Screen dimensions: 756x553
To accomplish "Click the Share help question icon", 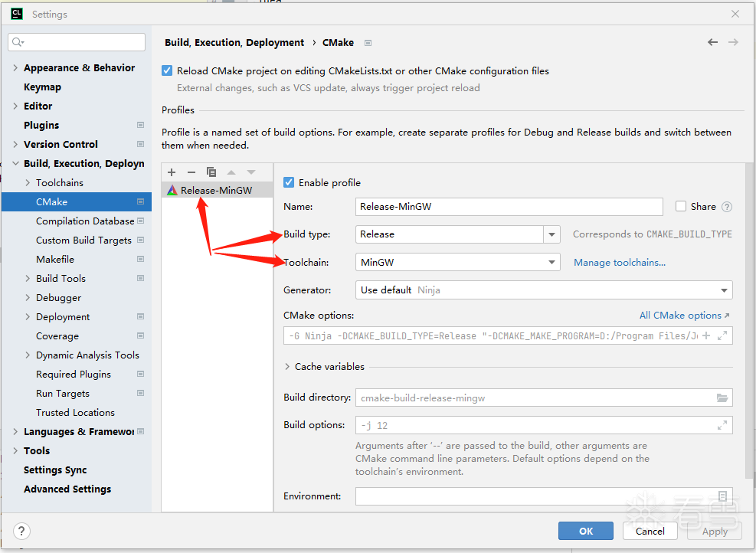I will pyautogui.click(x=727, y=207).
